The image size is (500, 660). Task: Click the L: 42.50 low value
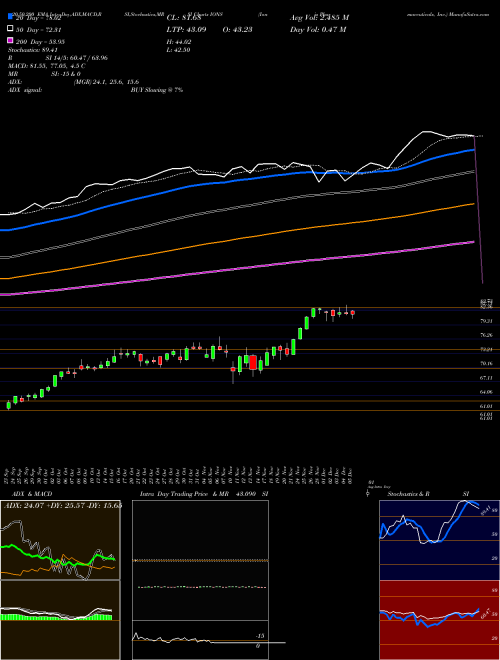(179, 50)
